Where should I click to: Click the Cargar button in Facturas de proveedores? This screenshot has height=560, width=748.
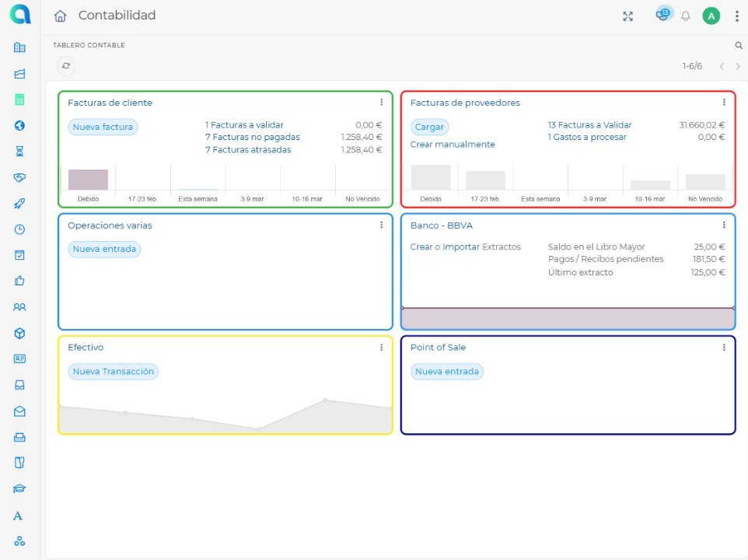click(429, 127)
